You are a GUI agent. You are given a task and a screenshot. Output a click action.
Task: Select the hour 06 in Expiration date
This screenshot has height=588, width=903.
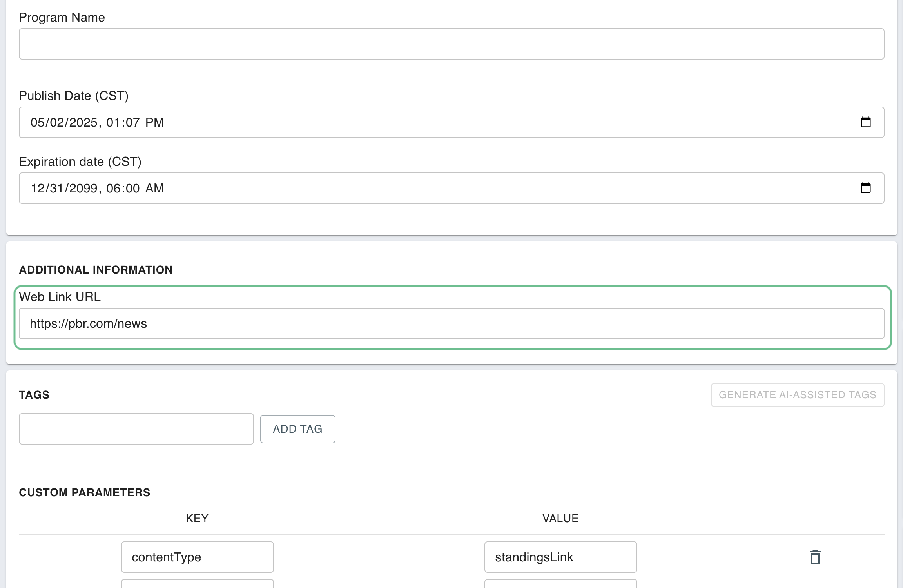tap(113, 188)
